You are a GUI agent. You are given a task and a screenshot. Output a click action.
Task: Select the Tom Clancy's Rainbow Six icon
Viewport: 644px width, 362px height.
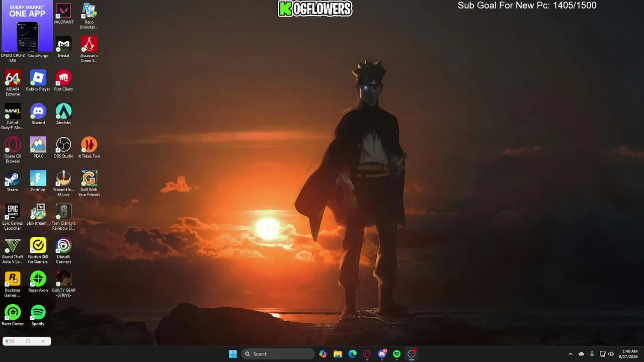[63, 217]
